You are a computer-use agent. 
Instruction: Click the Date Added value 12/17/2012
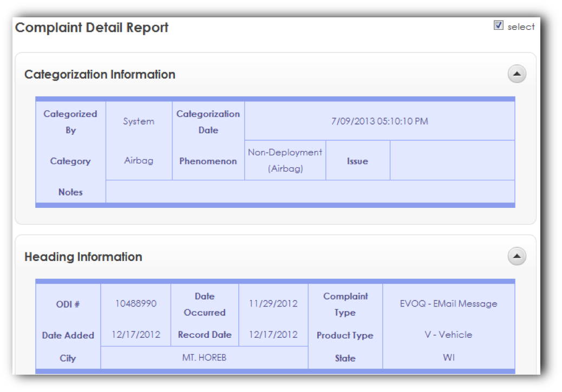(x=136, y=334)
